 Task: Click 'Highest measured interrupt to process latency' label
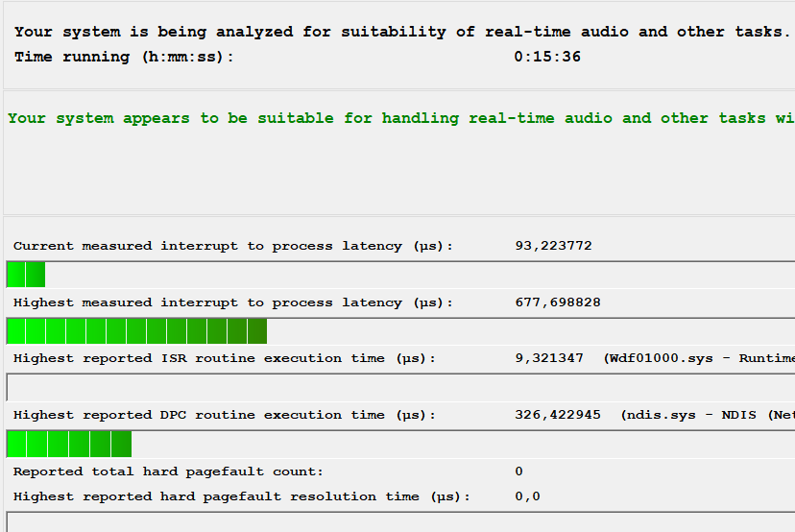(232, 302)
